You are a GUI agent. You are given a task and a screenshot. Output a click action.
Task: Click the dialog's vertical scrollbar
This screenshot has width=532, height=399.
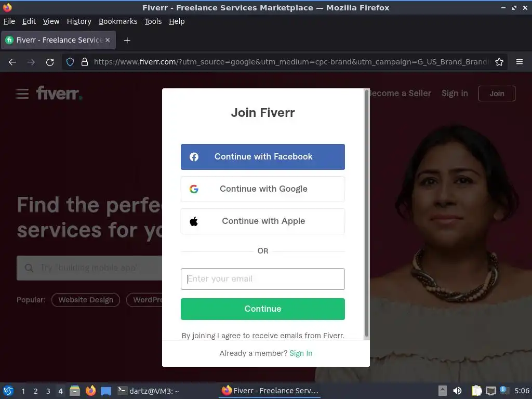(x=366, y=214)
